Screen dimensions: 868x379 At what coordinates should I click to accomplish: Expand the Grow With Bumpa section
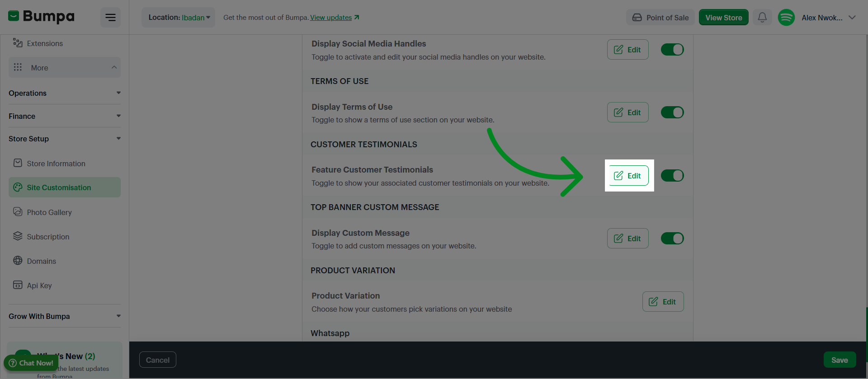(x=65, y=316)
